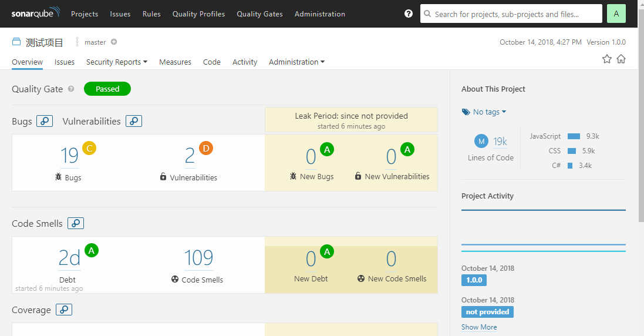Click the home default page icon
Screen dimensions: 644x336
point(621,59)
